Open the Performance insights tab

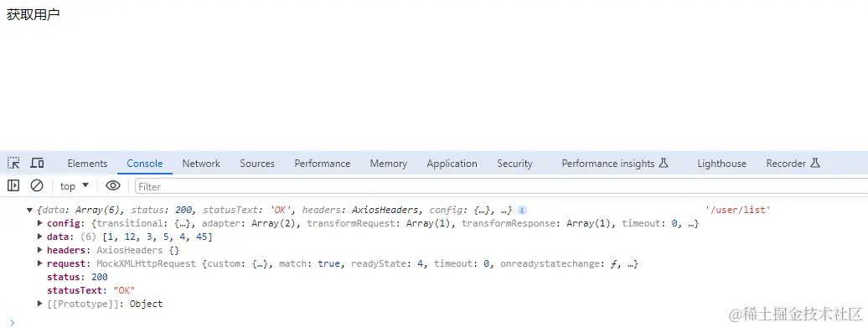(x=614, y=164)
